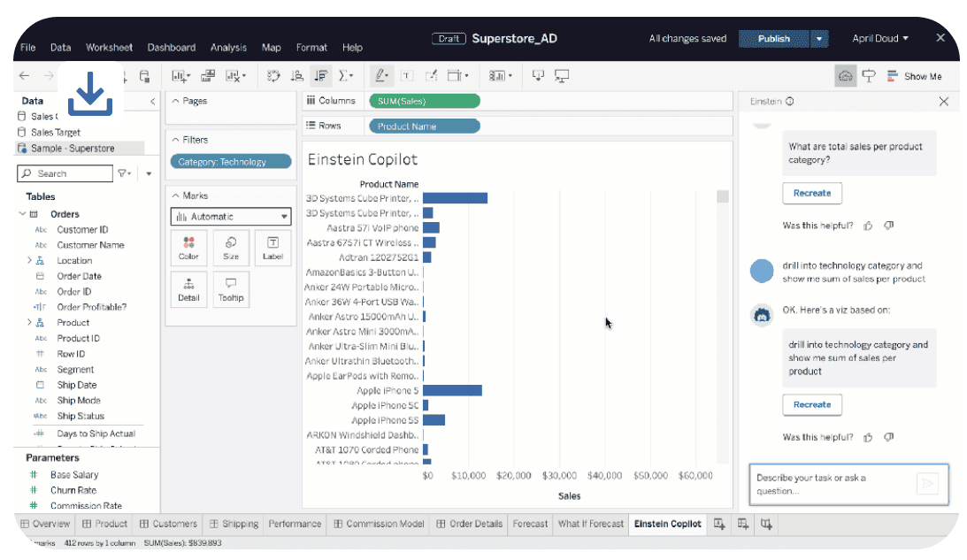Collapse the Data pane with the chevron
The height and width of the screenshot is (560, 967).
[x=153, y=101]
